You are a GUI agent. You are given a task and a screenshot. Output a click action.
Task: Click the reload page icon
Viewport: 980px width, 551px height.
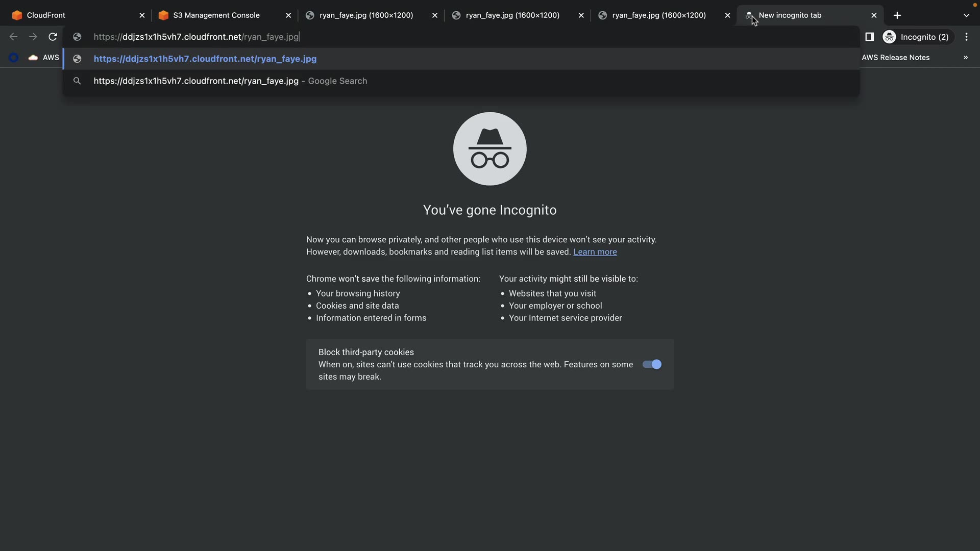[53, 37]
